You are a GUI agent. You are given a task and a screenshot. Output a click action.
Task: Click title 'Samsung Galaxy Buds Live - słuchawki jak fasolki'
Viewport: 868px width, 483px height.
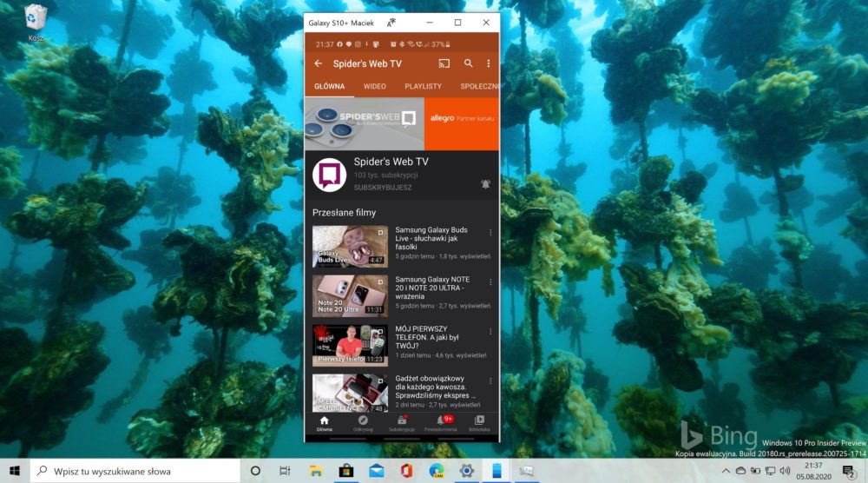pos(431,238)
